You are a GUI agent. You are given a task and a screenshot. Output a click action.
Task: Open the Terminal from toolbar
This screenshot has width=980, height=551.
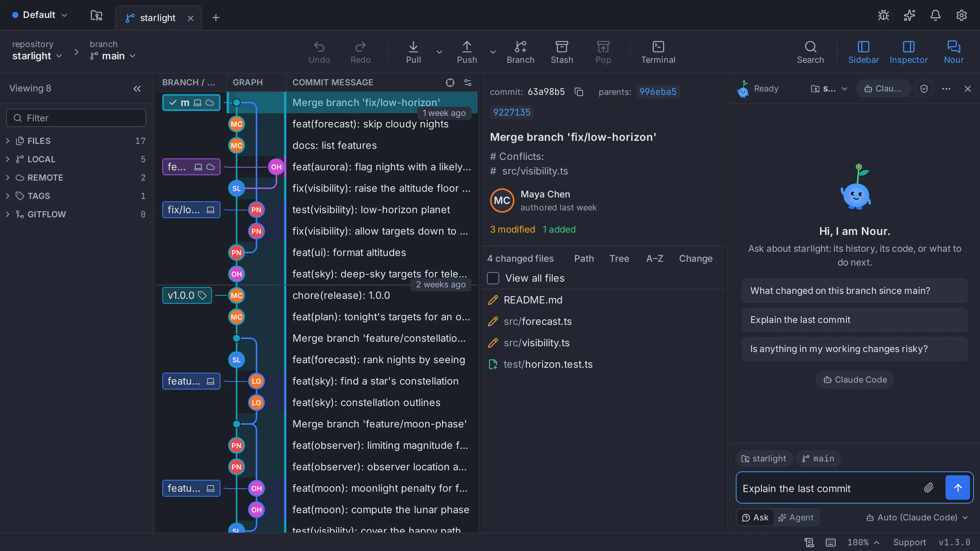[658, 52]
